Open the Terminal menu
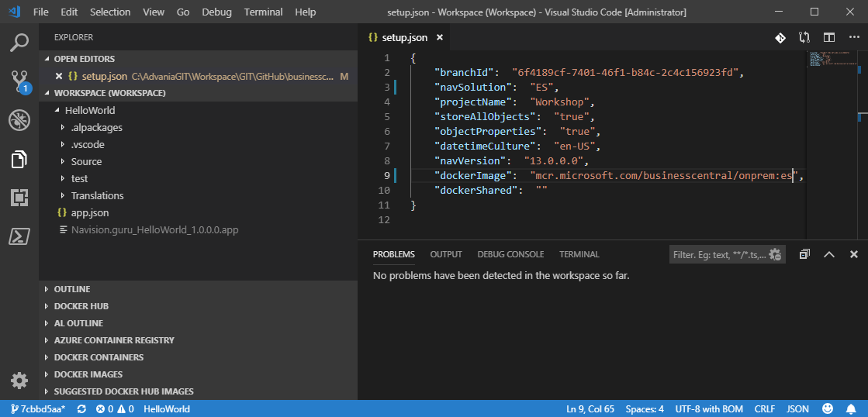This screenshot has height=417, width=868. (x=263, y=12)
